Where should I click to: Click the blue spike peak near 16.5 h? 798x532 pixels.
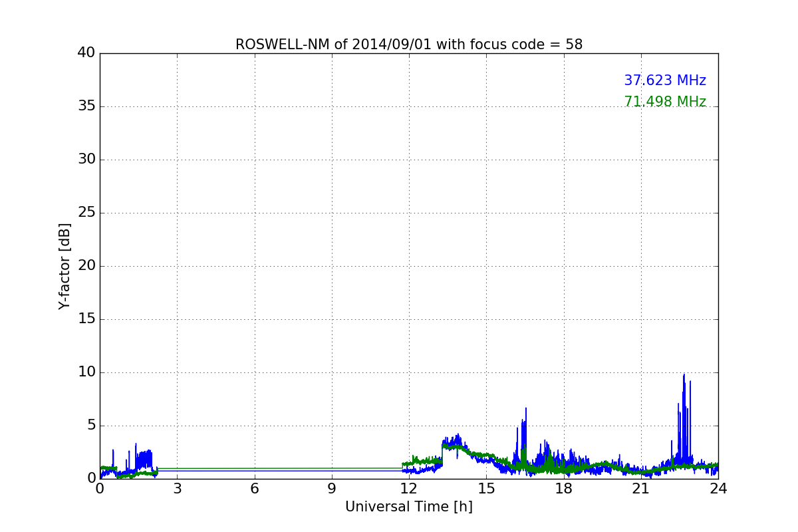[x=525, y=410]
